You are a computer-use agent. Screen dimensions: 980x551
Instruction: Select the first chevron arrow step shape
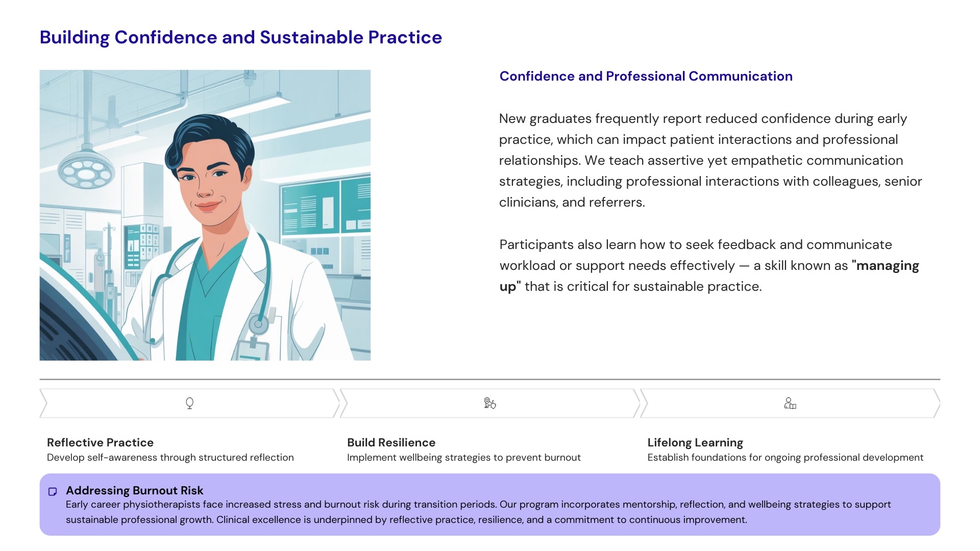189,404
